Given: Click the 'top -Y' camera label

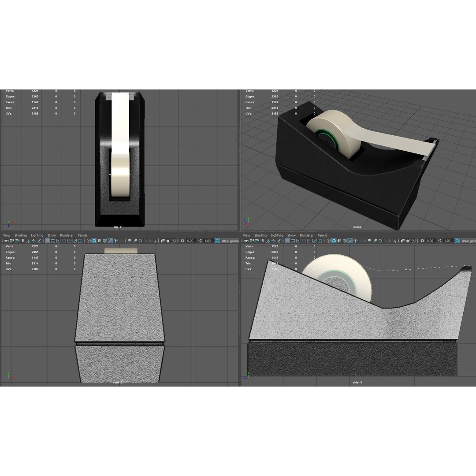Looking at the screenshot, I should [118, 227].
